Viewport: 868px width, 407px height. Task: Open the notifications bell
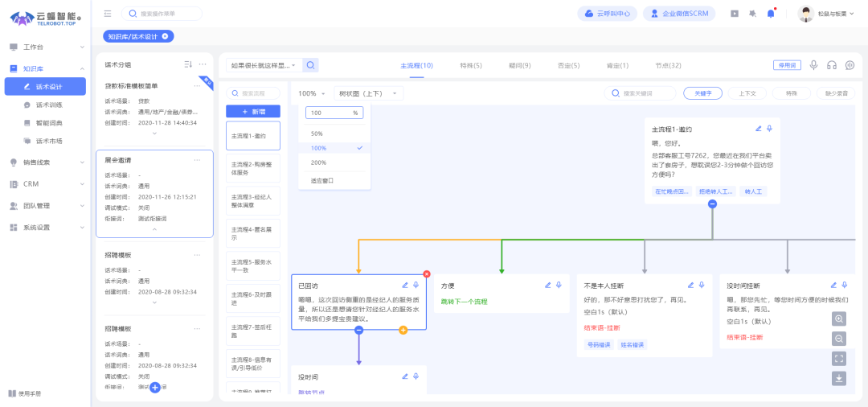pos(771,14)
